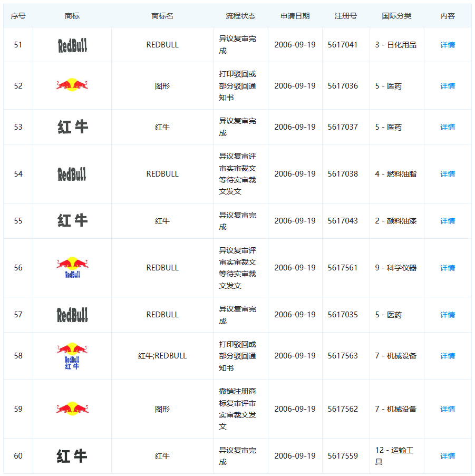The image size is (475, 476).
Task: Click sequence number 55
Action: point(18,221)
